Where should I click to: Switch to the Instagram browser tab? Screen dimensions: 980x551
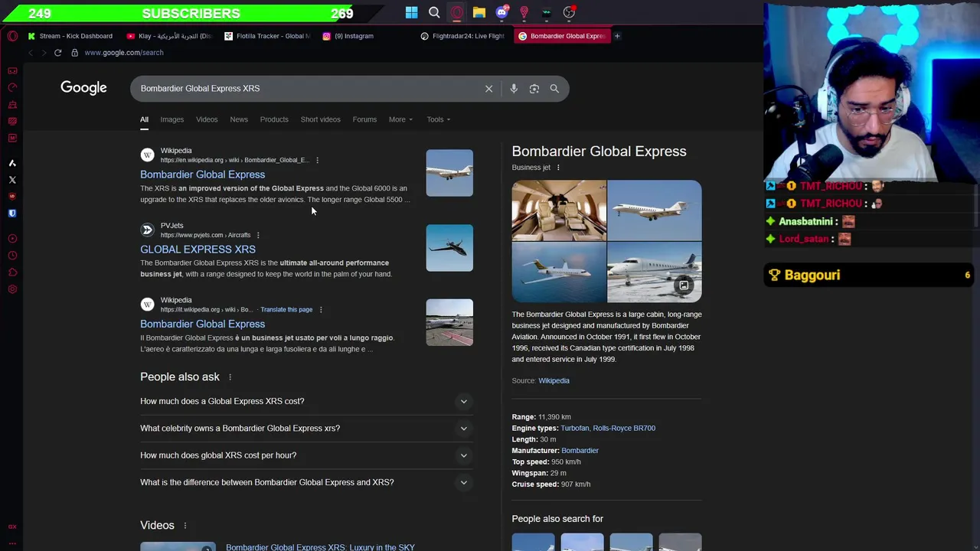click(365, 36)
